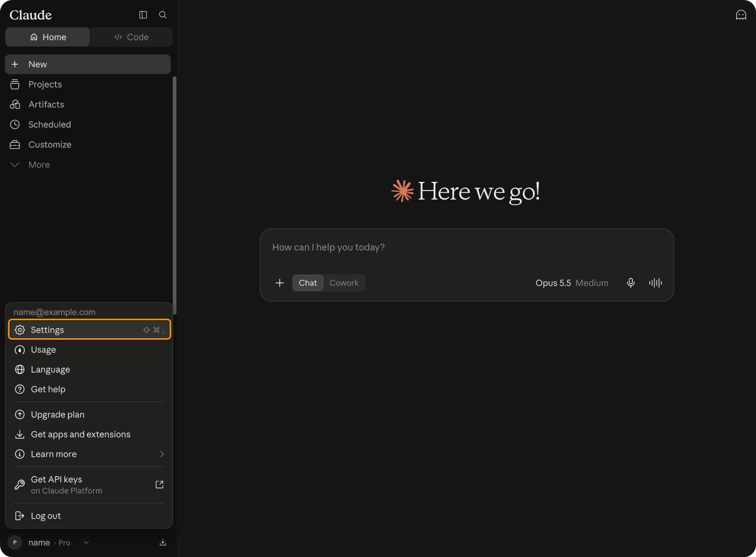The width and height of the screenshot is (756, 557).
Task: Open search with the magnifier icon
Action: [x=163, y=15]
